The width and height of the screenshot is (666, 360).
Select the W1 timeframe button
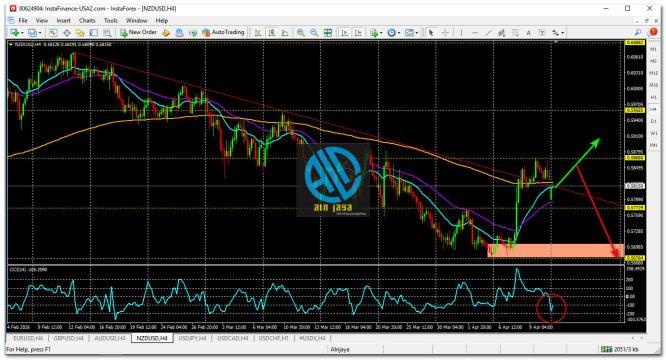pos(653,133)
